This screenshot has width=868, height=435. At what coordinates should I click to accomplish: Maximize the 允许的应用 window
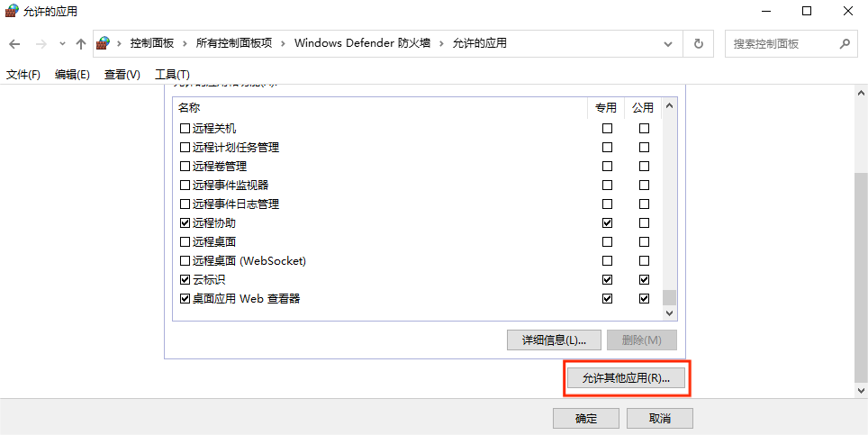pos(807,11)
